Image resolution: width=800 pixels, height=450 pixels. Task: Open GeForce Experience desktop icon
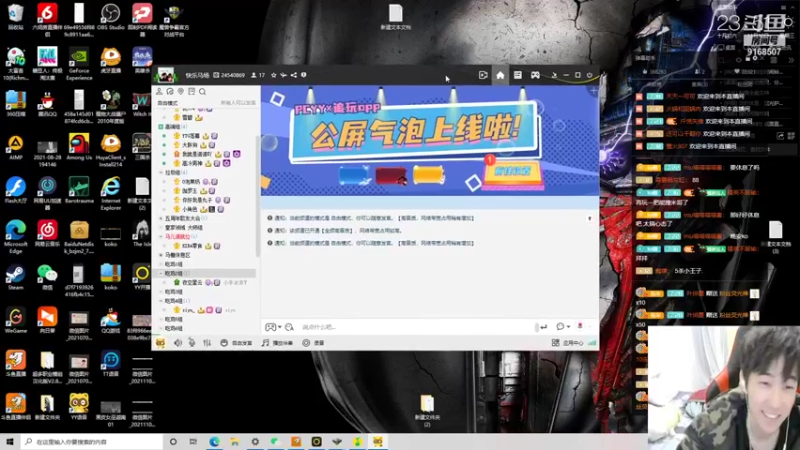[x=79, y=64]
